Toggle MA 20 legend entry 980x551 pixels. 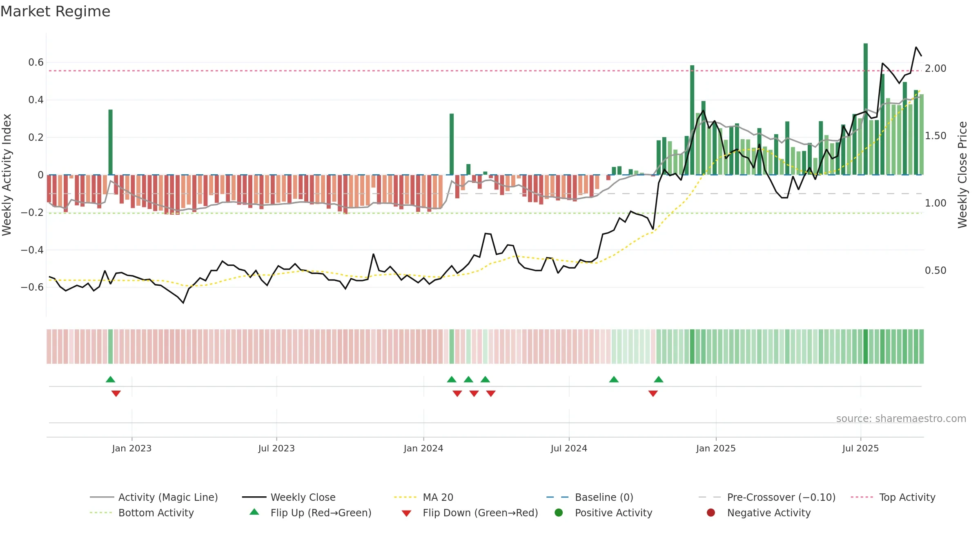tap(423, 497)
